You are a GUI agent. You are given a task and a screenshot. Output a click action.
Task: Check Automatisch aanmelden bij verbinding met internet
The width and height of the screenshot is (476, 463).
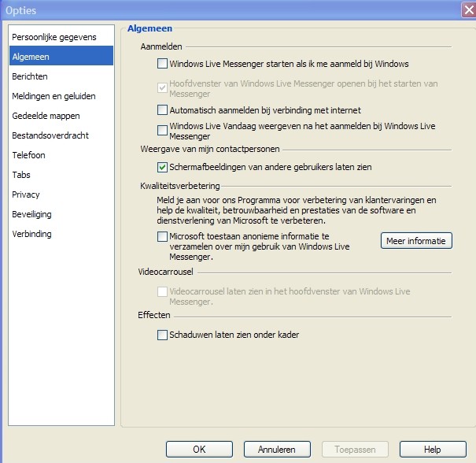[x=162, y=109]
